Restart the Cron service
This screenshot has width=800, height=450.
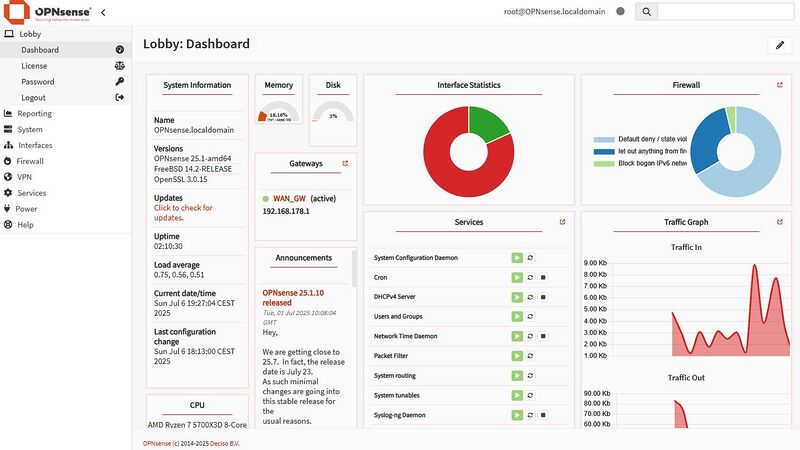(530, 278)
